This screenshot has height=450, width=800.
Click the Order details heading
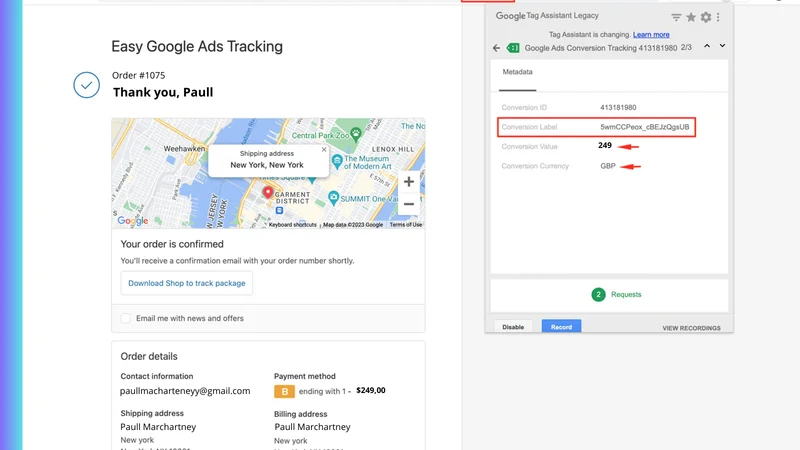coord(149,356)
